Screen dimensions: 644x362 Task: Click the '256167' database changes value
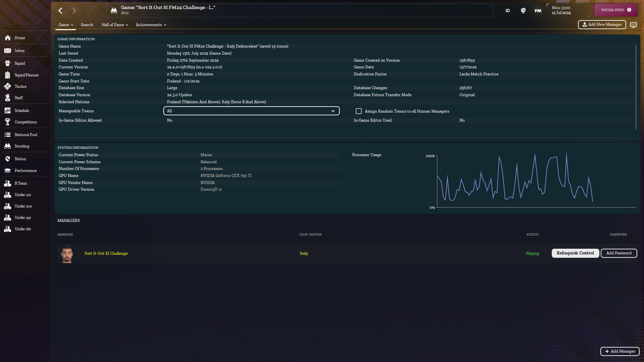466,88
